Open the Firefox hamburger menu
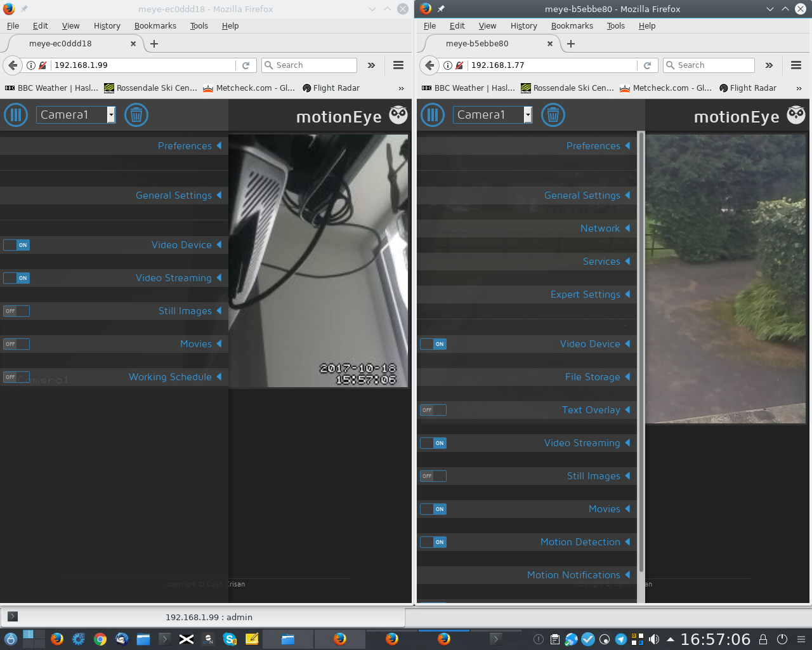This screenshot has height=650, width=812. (796, 65)
